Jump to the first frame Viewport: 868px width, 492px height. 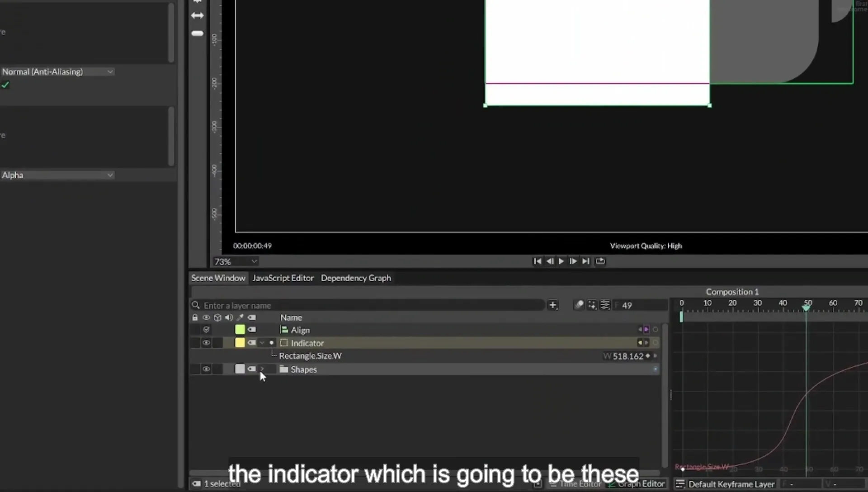pyautogui.click(x=537, y=261)
